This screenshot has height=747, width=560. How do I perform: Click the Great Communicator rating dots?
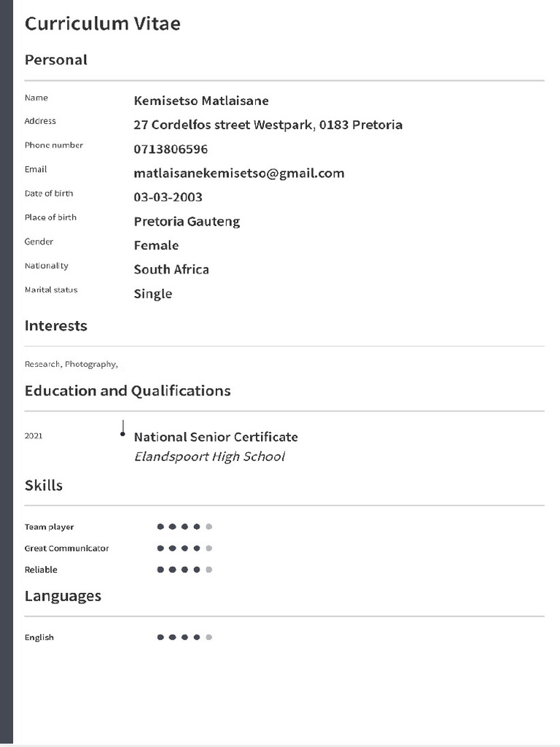(184, 549)
